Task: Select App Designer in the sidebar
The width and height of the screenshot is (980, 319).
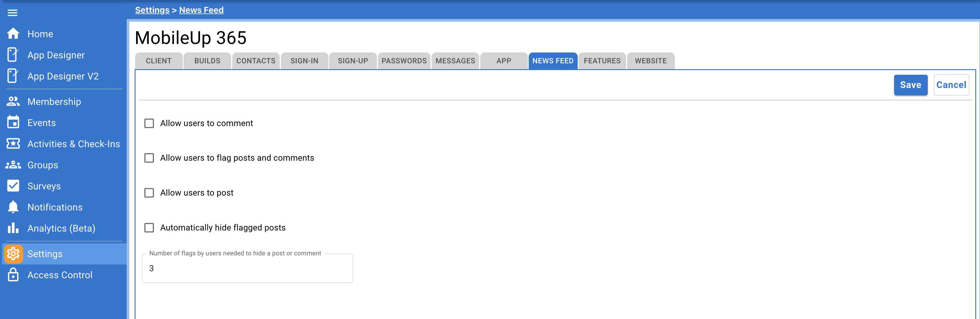Action: click(x=56, y=55)
